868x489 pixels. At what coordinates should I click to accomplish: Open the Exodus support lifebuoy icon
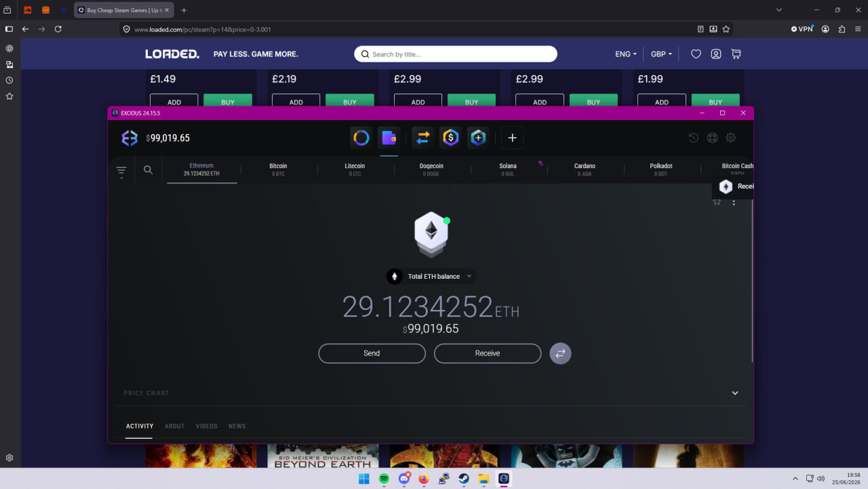pos(712,138)
